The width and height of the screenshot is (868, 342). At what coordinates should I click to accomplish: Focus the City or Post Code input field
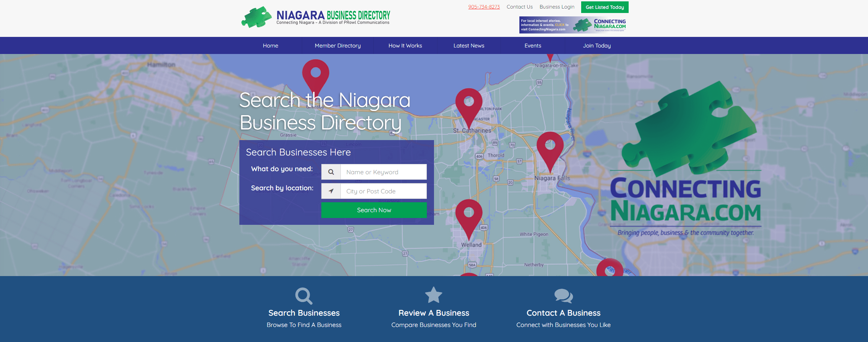[383, 191]
